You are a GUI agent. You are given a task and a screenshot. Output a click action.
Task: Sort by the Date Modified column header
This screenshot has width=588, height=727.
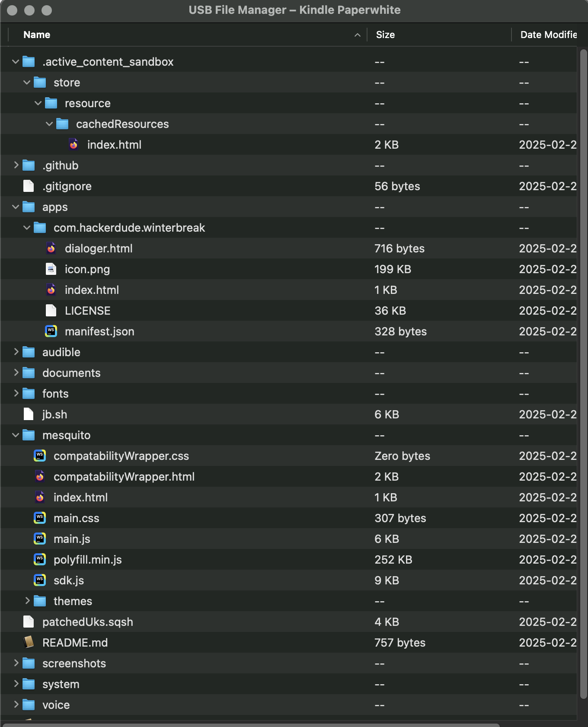547,35
